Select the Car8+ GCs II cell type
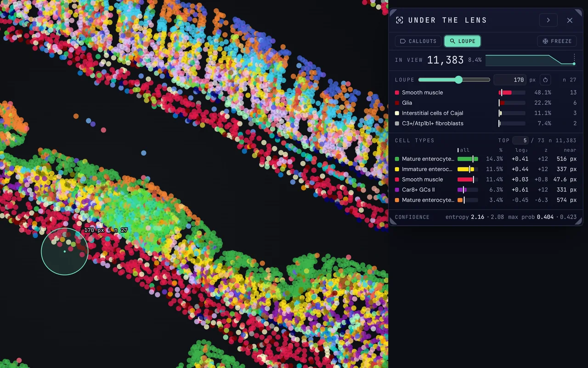This screenshot has width=588, height=368. pyautogui.click(x=486, y=190)
